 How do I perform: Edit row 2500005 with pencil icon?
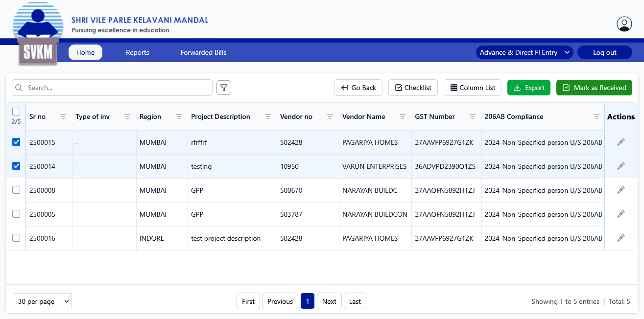(621, 214)
